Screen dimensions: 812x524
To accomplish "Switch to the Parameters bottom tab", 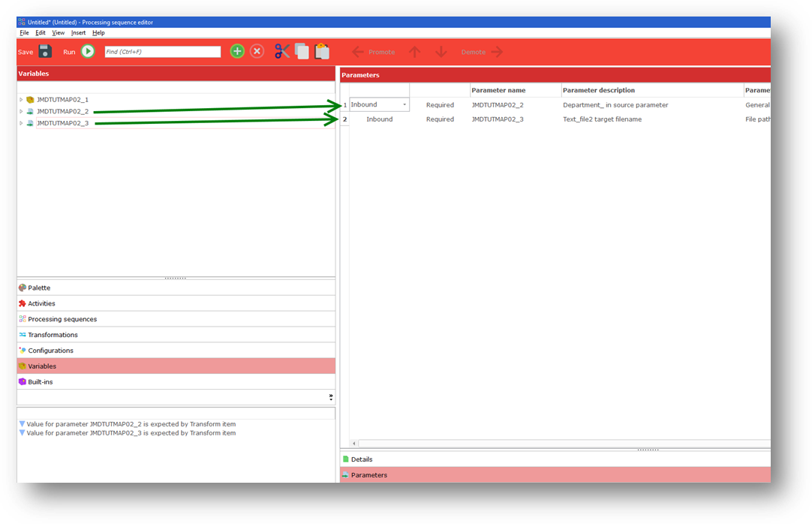I will 555,474.
